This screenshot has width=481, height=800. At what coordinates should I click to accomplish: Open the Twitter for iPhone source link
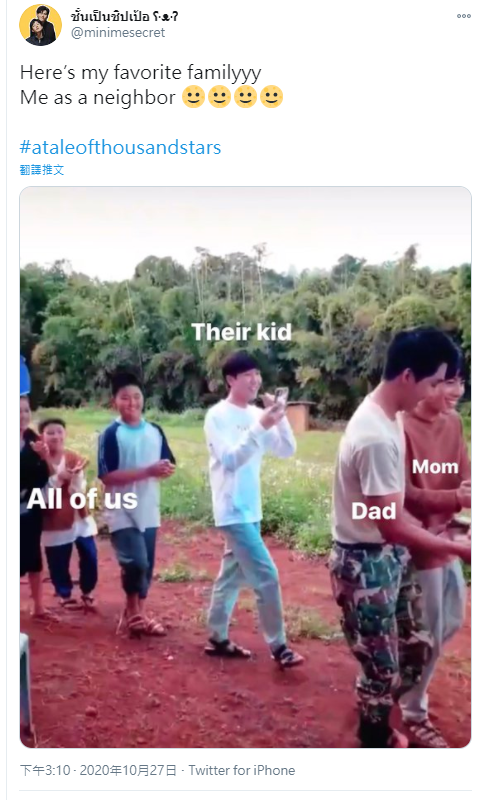pyautogui.click(x=242, y=770)
